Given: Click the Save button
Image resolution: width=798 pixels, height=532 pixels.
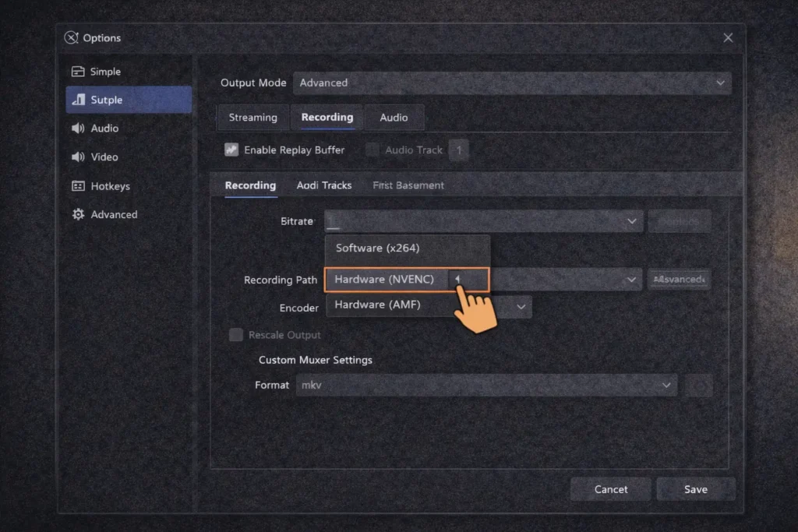Looking at the screenshot, I should 695,489.
